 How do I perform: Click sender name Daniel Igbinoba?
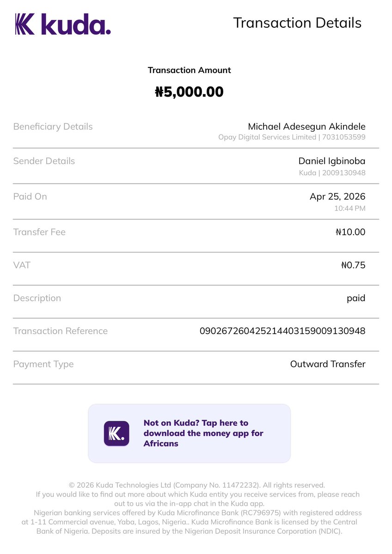pyautogui.click(x=332, y=161)
